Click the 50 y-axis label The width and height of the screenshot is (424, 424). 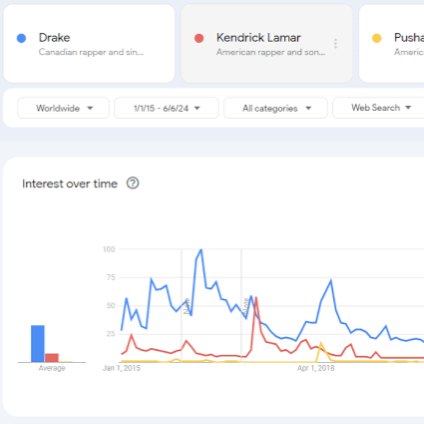[x=111, y=306]
